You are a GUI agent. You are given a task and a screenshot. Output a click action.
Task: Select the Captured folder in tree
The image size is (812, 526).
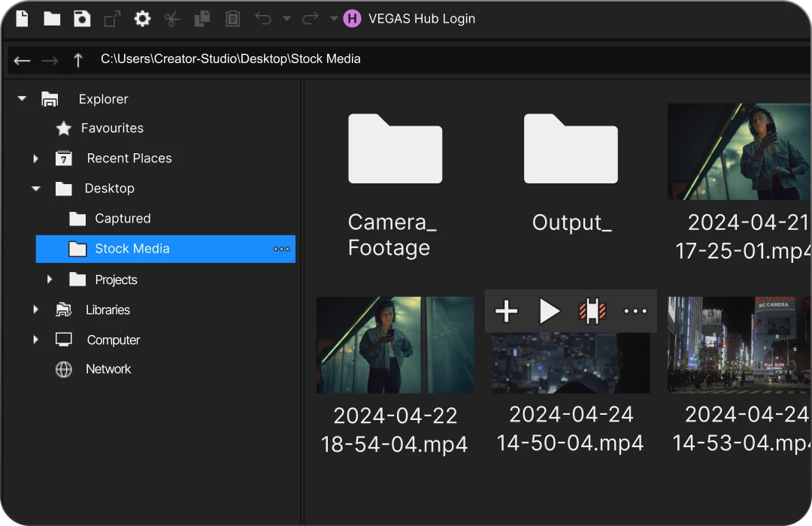[122, 219]
